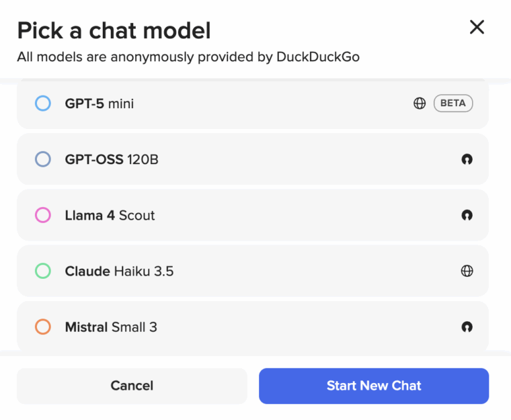Click the BETA badge next to GPT-5 mini

tap(453, 103)
